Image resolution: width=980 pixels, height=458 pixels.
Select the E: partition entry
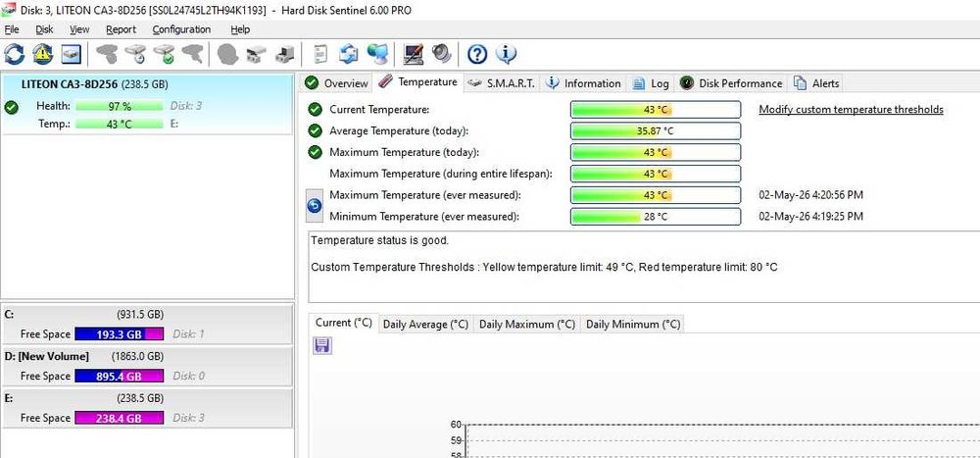[x=147, y=408]
